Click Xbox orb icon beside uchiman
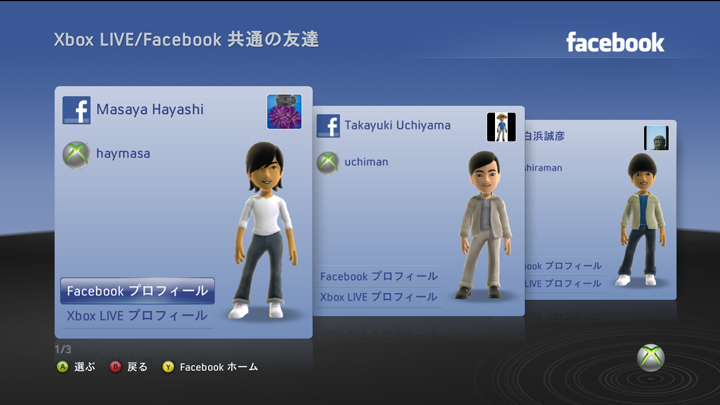 [x=328, y=163]
